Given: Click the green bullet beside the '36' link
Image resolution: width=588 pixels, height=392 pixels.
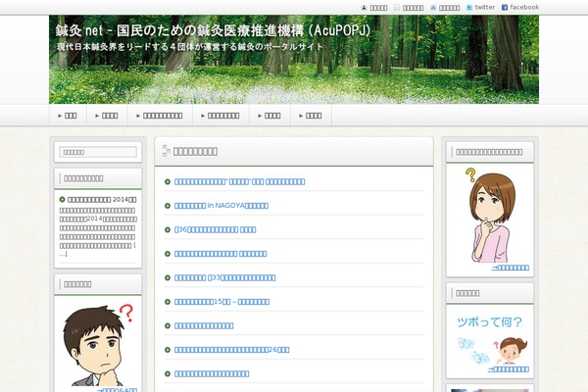Looking at the screenshot, I should 168,229.
